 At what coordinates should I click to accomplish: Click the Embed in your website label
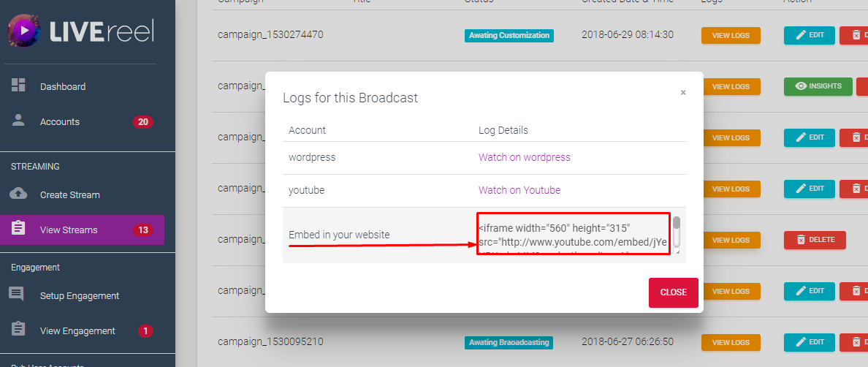pyautogui.click(x=339, y=235)
